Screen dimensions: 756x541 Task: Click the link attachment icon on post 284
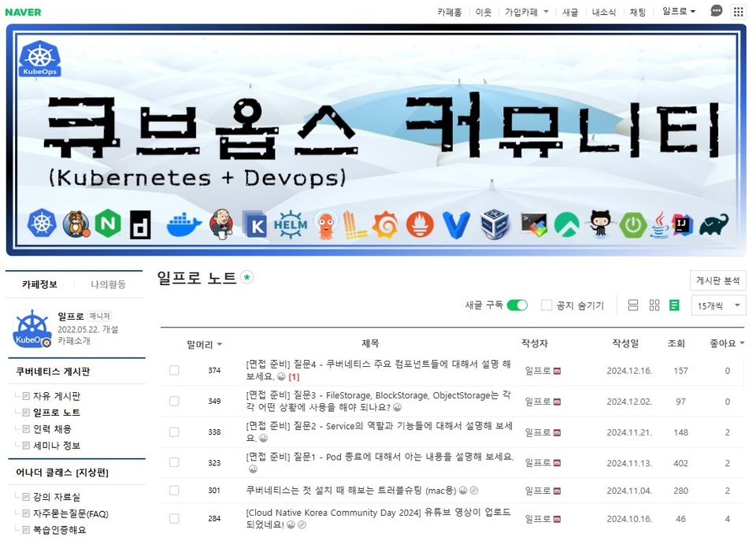click(302, 524)
